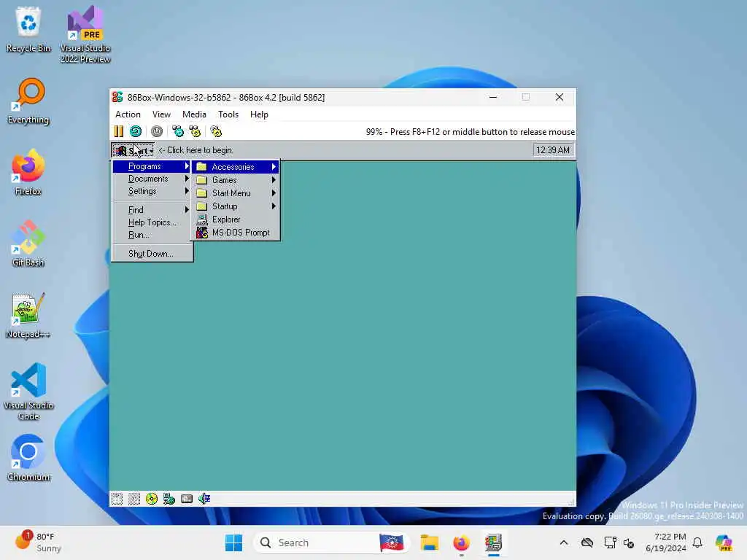The width and height of the screenshot is (747, 560).
Task: Open the View menu
Action: tap(161, 114)
